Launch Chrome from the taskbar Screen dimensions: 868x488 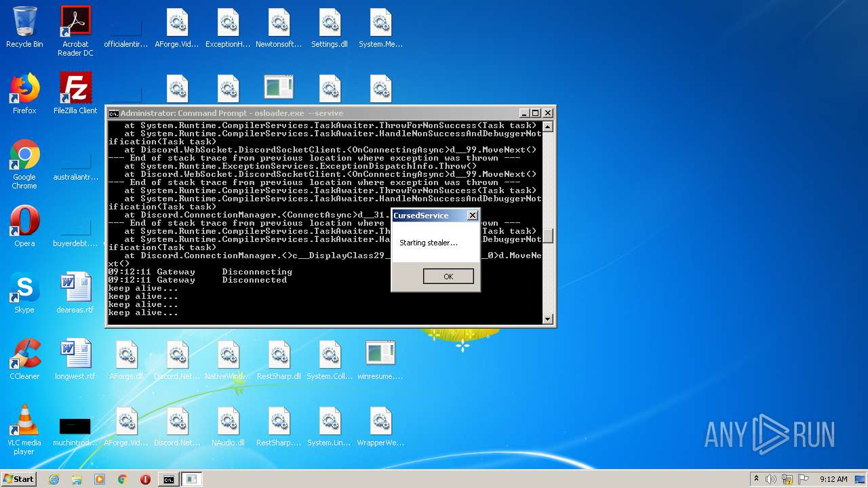[123, 479]
